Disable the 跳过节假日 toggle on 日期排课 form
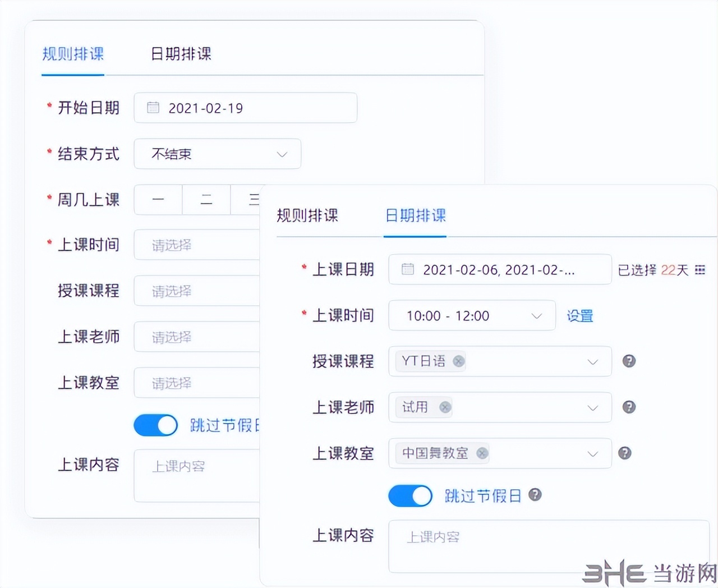The image size is (718, 588). pyautogui.click(x=410, y=496)
